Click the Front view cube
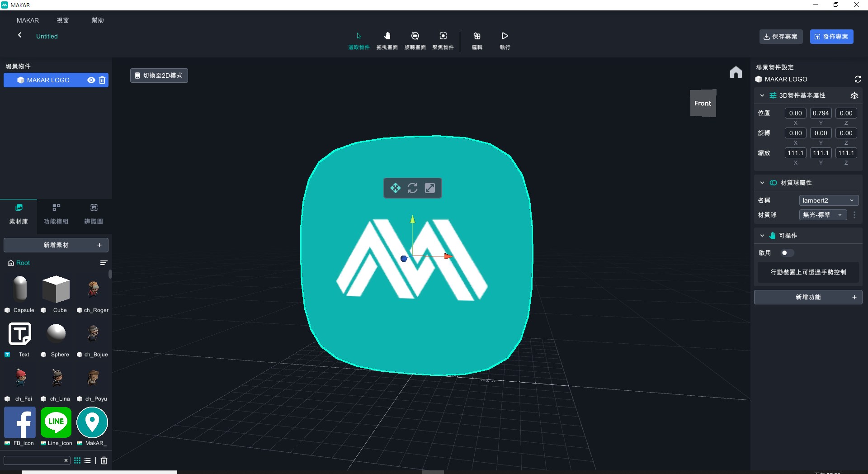This screenshot has height=474, width=868. pos(703,103)
